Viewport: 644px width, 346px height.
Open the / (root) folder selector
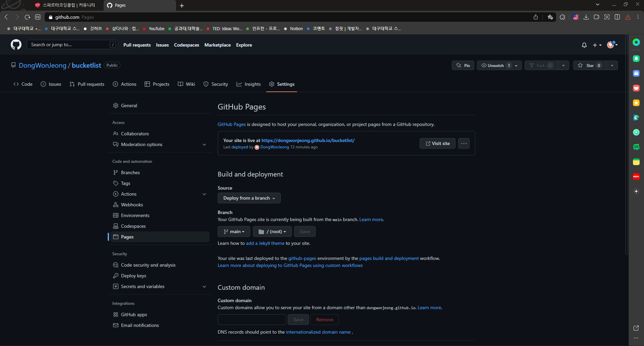pos(272,231)
